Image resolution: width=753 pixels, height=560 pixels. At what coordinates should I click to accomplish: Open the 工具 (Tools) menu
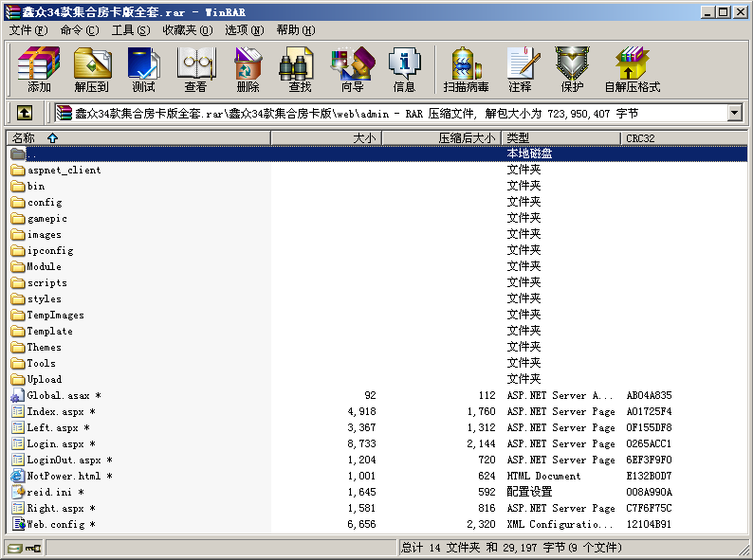click(x=130, y=30)
